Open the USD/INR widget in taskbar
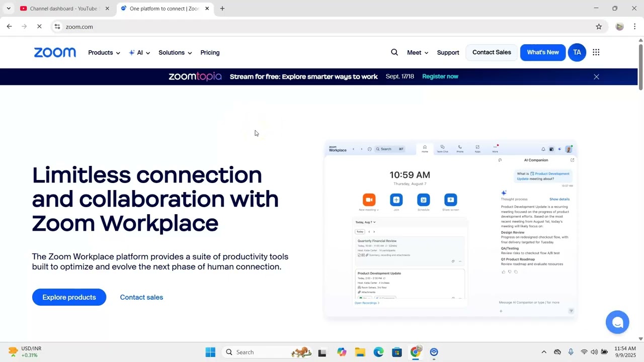 click(25, 352)
